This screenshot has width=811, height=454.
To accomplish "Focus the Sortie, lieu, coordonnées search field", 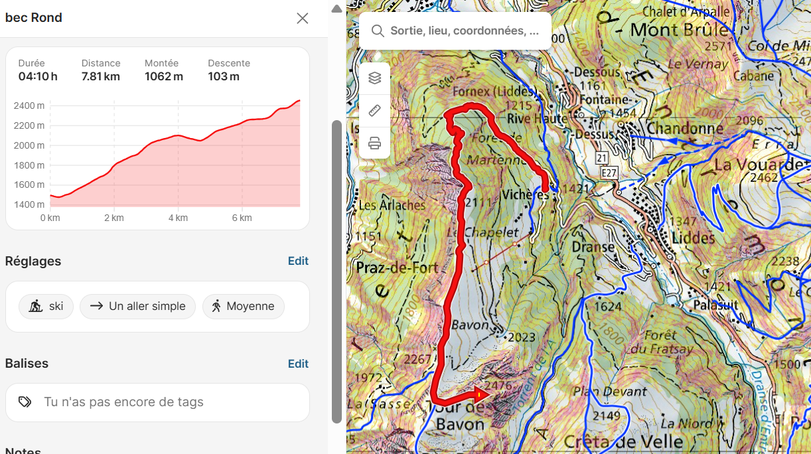I will click(x=465, y=31).
